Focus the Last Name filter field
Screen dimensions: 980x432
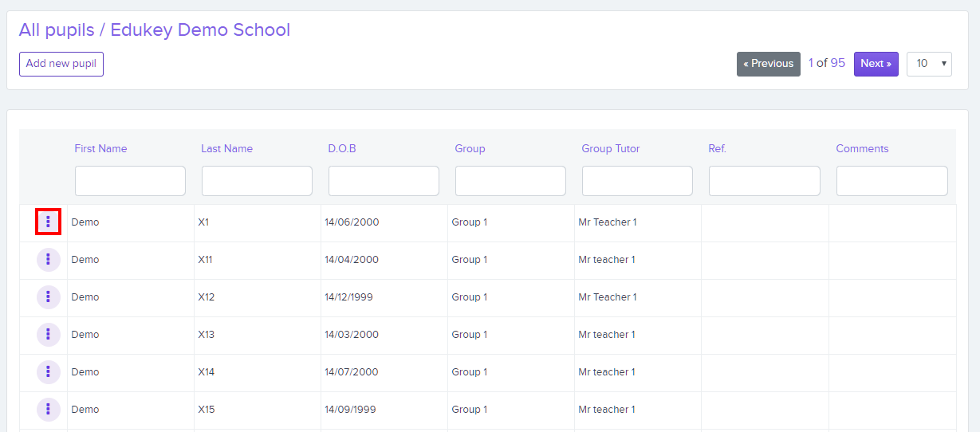tap(257, 181)
